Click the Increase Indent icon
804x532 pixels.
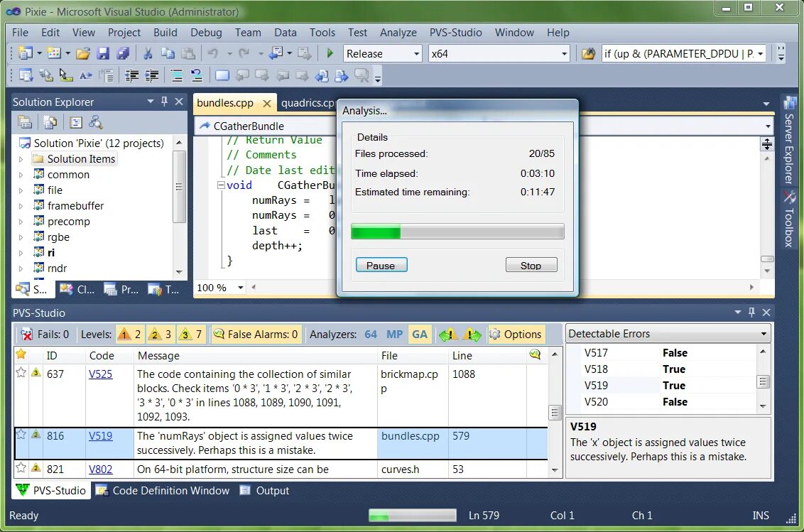point(152,76)
